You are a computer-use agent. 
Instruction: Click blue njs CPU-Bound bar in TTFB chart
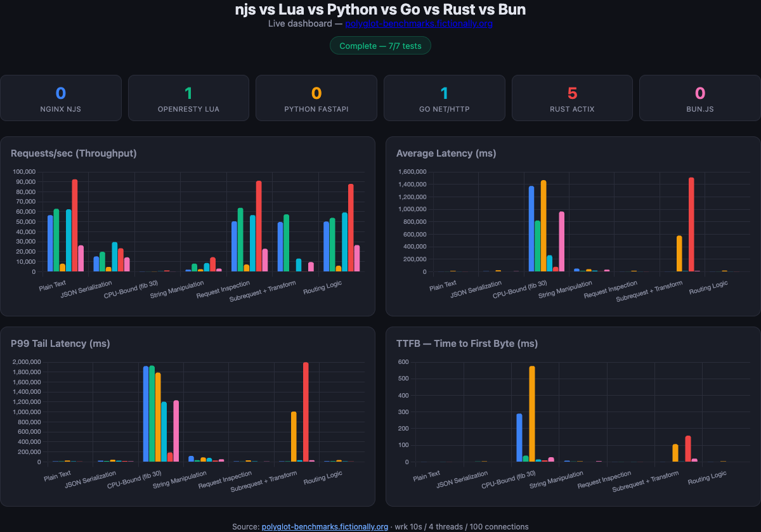pos(519,438)
